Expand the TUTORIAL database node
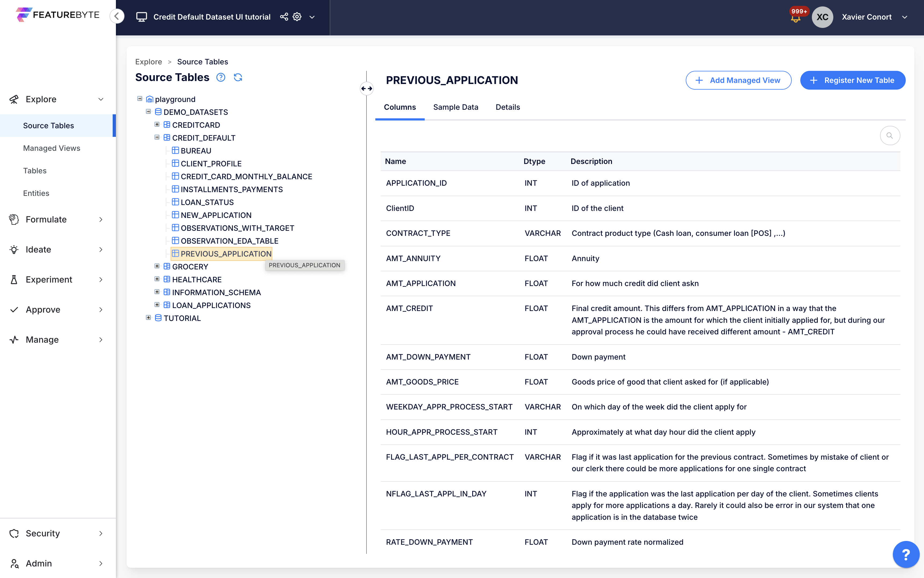Viewport: 924px width, 578px height. coord(148,318)
